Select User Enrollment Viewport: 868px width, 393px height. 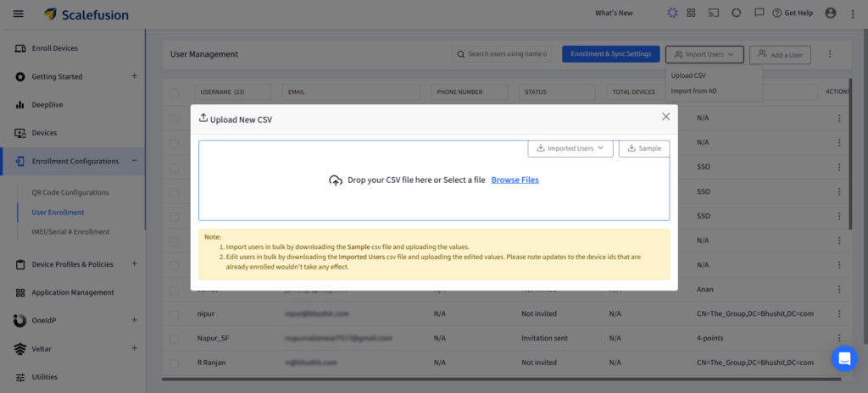(x=58, y=212)
